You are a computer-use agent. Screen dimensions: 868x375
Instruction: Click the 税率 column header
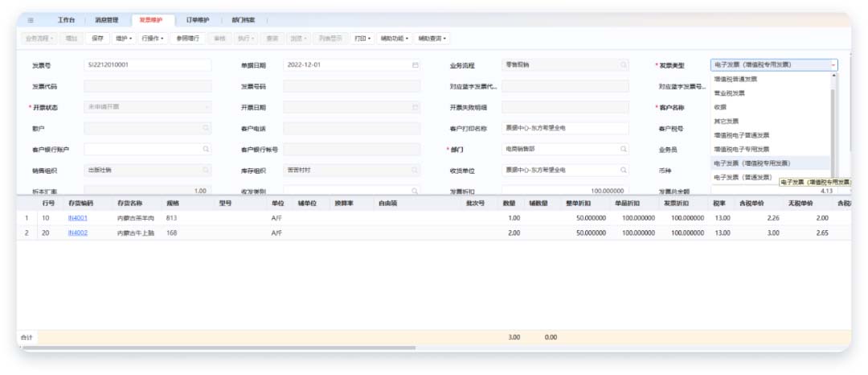[719, 204]
